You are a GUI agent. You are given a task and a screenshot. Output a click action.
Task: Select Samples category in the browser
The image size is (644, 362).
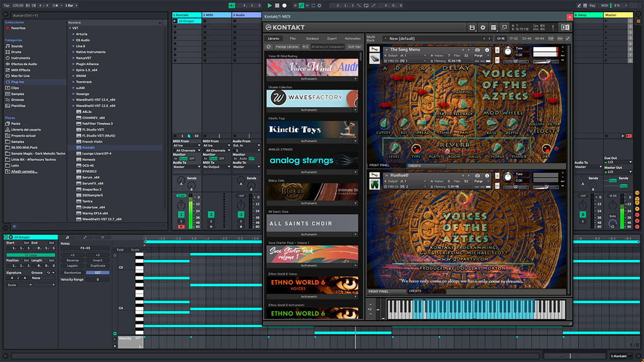pos(18,94)
